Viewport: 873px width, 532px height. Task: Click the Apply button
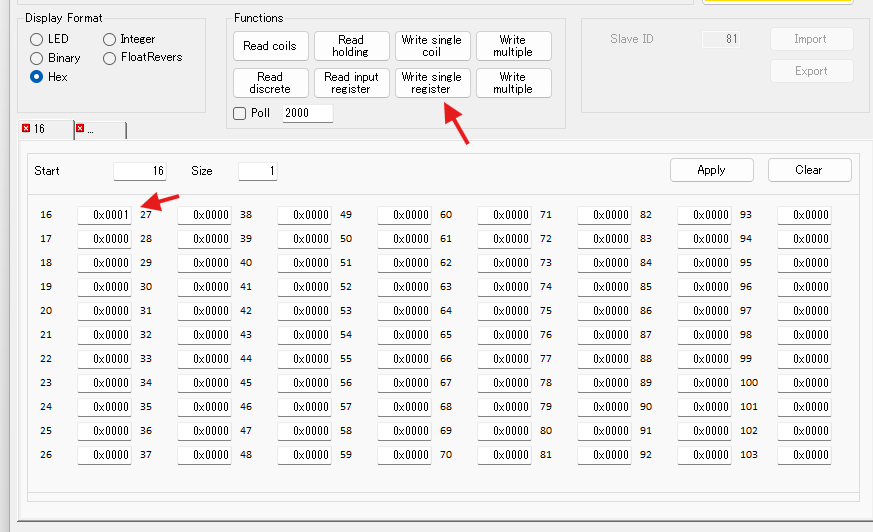pyautogui.click(x=712, y=170)
